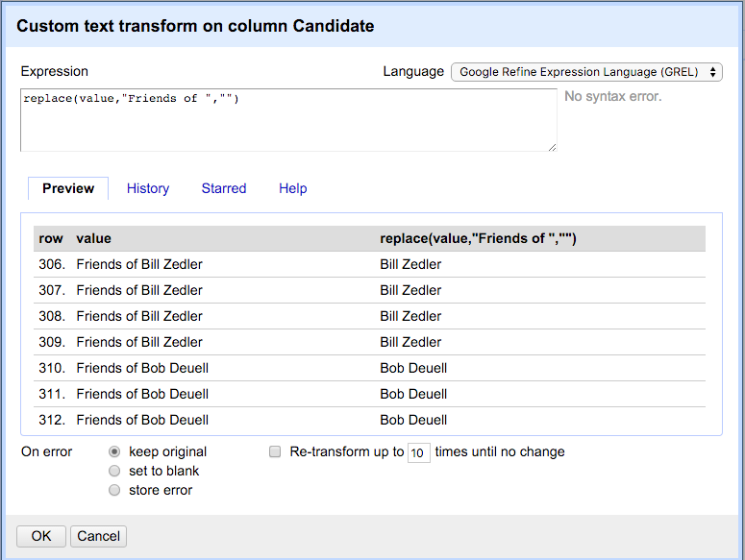Image resolution: width=745 pixels, height=560 pixels.
Task: Click the value column header
Action: 93,238
